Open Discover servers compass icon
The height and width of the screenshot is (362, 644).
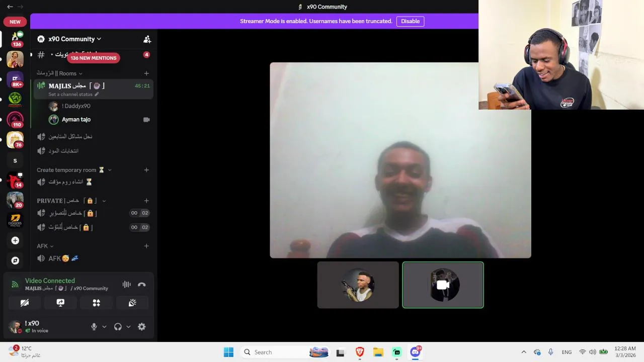tap(15, 260)
